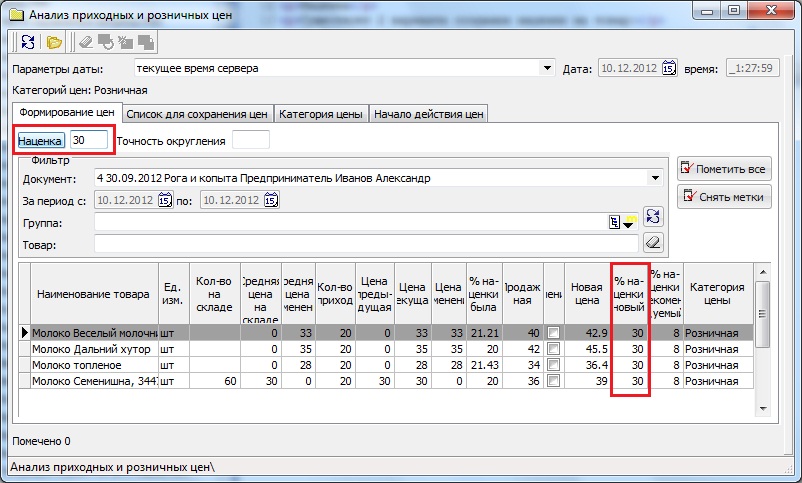The height and width of the screenshot is (483, 802).
Task: Click filter refresh icon button beside Группа
Action: (653, 216)
